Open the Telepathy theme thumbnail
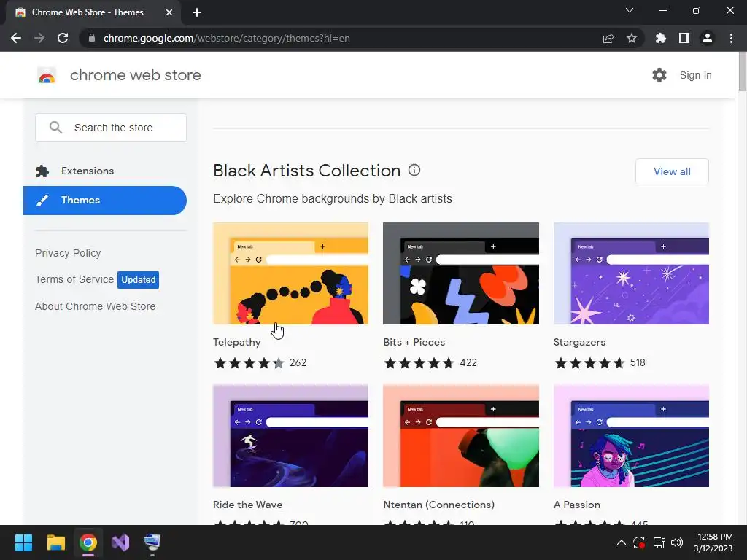This screenshot has height=560, width=747. tap(290, 273)
